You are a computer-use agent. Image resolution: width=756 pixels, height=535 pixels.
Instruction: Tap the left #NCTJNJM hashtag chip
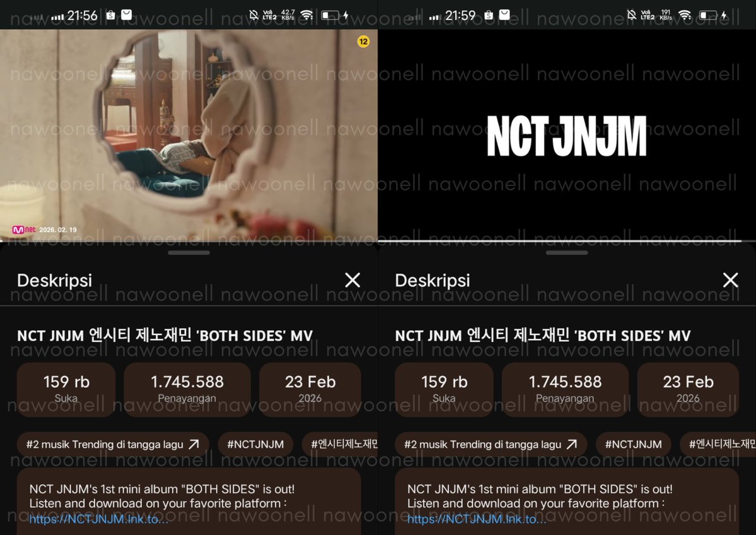(255, 444)
